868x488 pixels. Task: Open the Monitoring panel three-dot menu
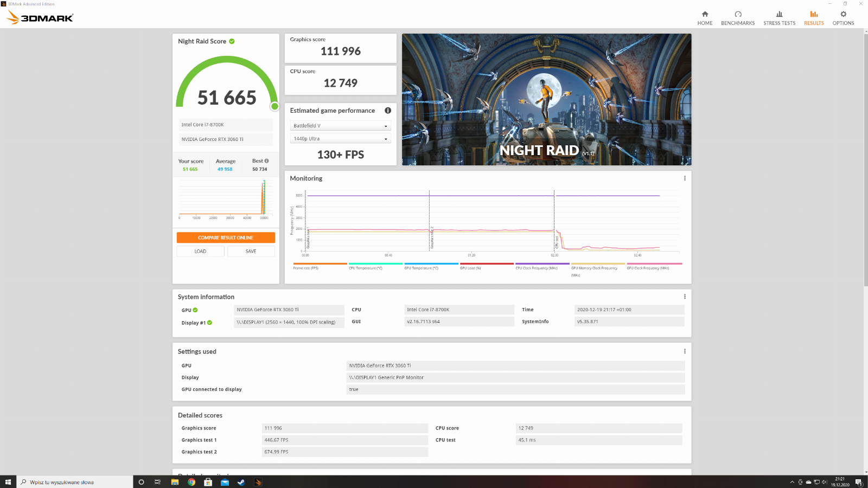coord(685,178)
